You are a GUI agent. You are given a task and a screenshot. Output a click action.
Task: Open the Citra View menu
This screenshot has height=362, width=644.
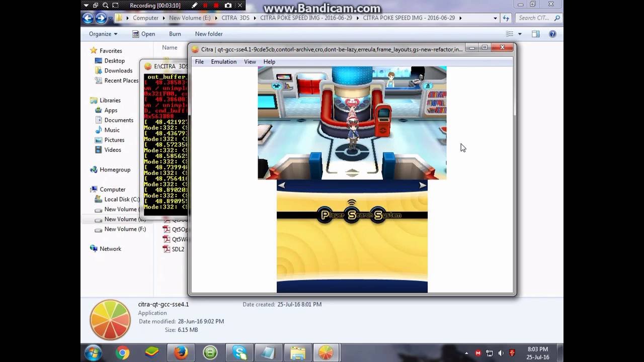[x=250, y=62]
